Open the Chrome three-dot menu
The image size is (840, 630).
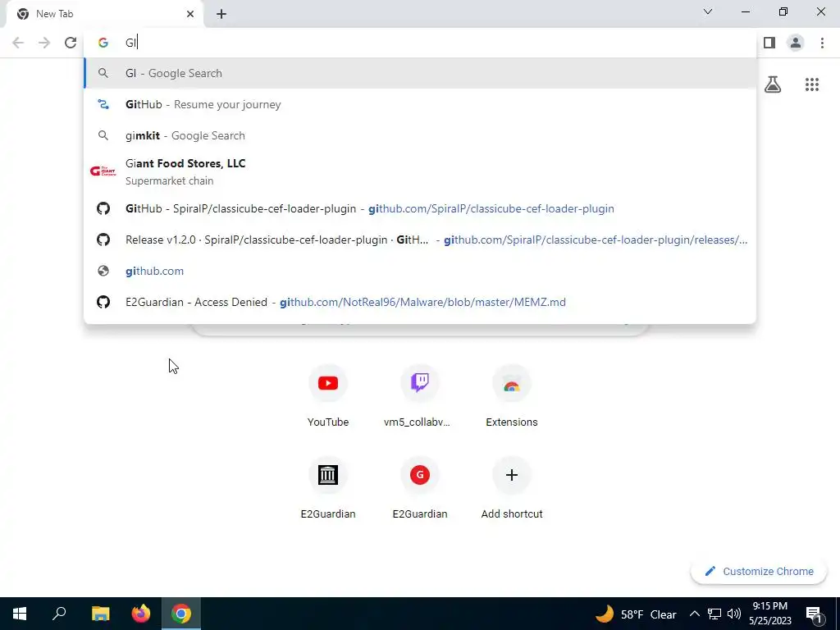822,43
